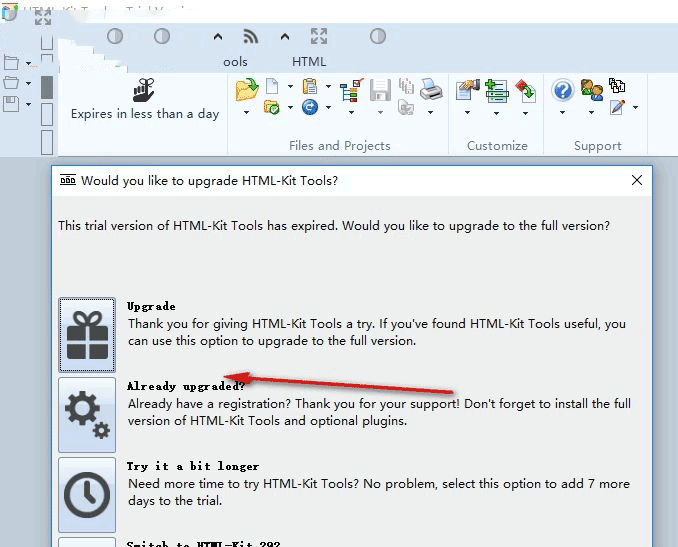
Task: Expand the dropdown under the green plus list icon
Action: tap(496, 113)
